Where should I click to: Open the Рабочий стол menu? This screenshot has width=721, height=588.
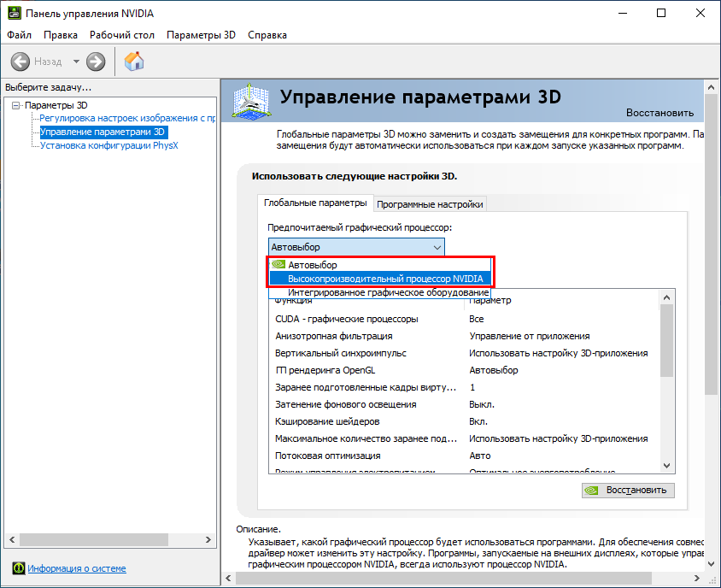point(122,35)
